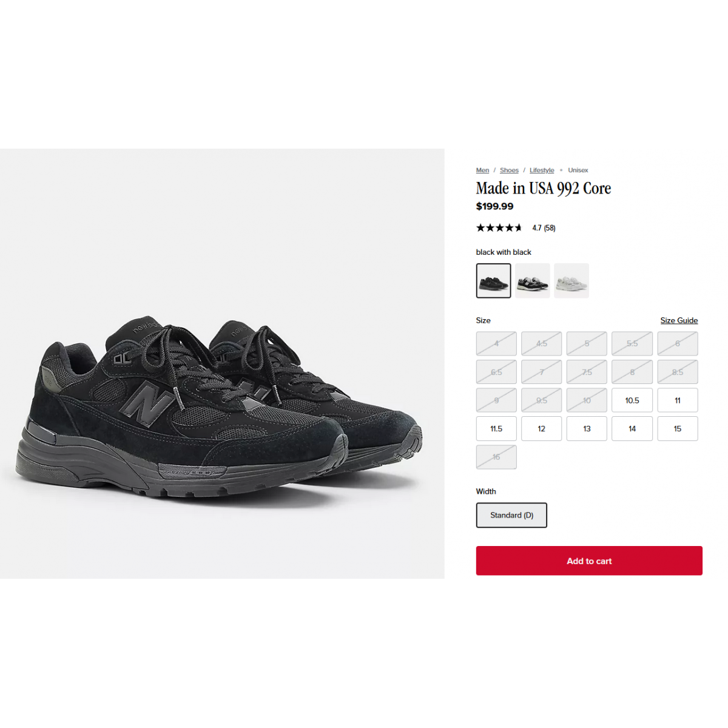The height and width of the screenshot is (728, 728).
Task: Pick size 15
Action: click(678, 428)
